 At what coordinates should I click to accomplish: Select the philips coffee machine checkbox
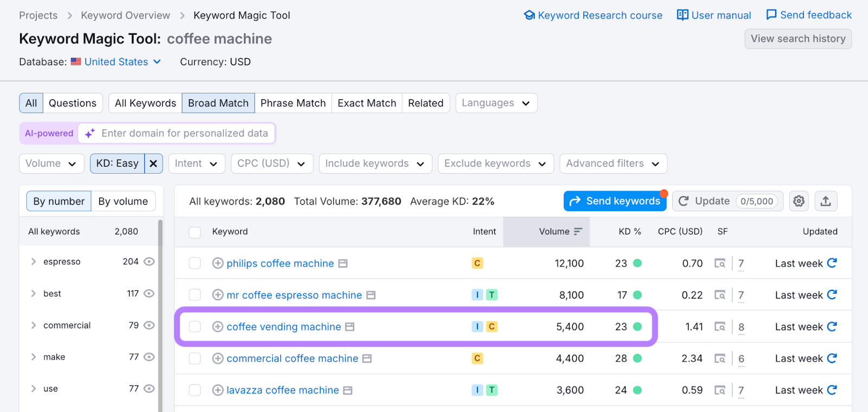pyautogui.click(x=195, y=263)
